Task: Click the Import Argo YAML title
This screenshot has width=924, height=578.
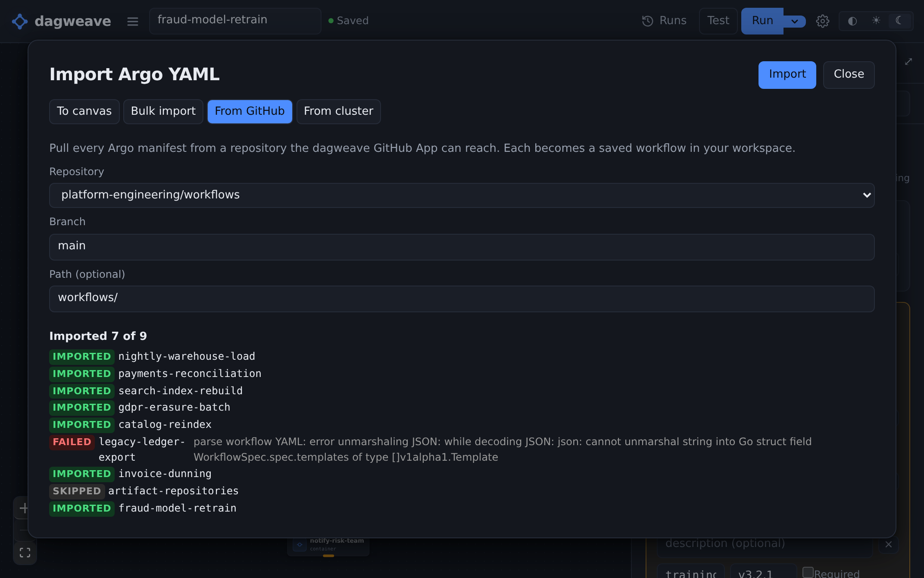Action: (134, 74)
